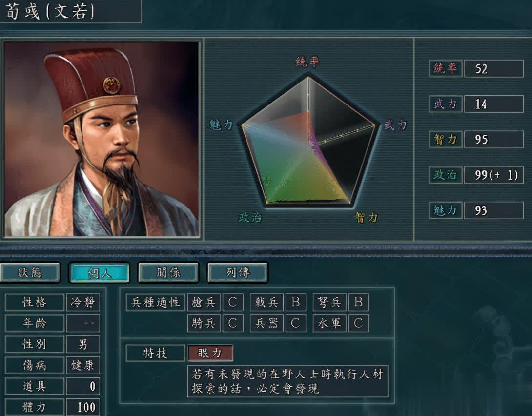Click the 眼力 skill description text box
The width and height of the screenshot is (532, 416).
[x=287, y=381]
